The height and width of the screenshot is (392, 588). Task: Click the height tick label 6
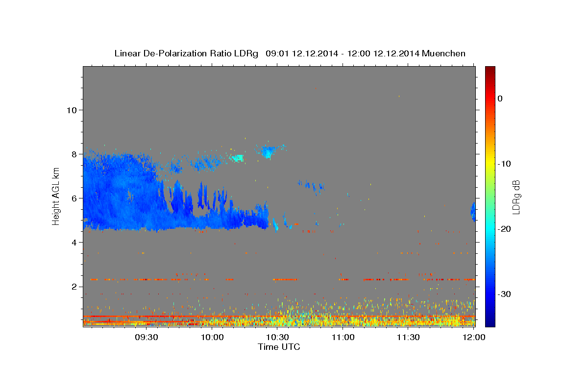click(74, 198)
